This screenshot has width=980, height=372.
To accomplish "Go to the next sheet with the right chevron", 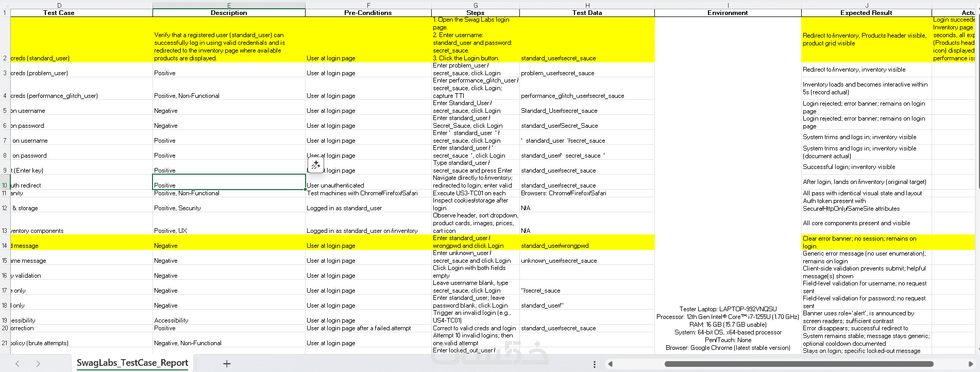I will click(x=38, y=364).
